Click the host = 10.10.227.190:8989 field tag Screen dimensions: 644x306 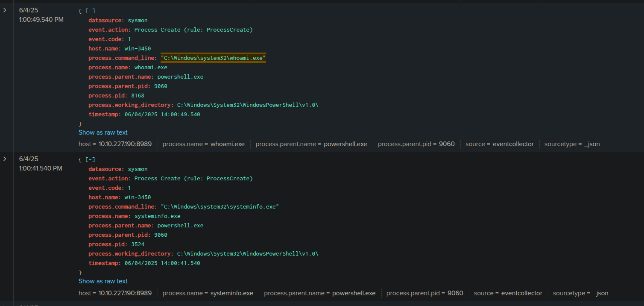tap(115, 144)
